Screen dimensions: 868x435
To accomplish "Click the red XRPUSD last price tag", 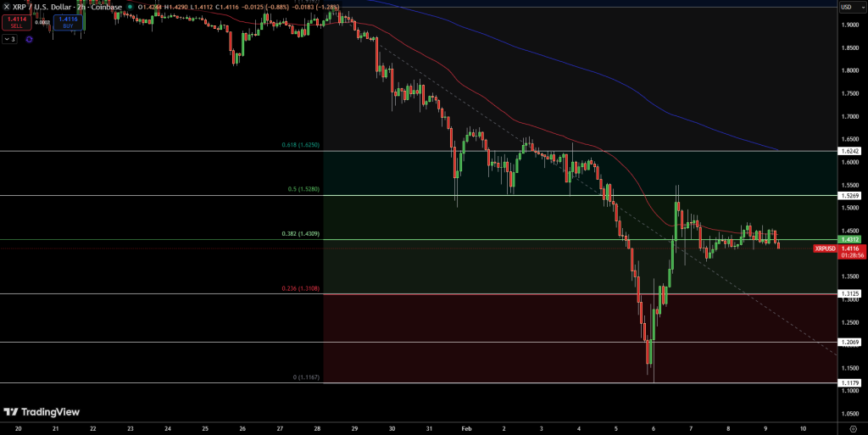I will [825, 249].
